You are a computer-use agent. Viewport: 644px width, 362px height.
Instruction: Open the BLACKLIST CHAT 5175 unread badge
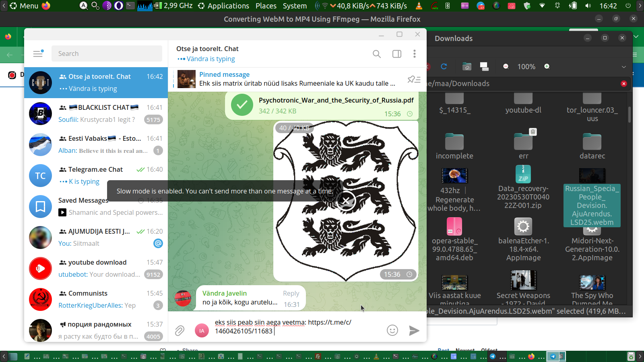(153, 119)
